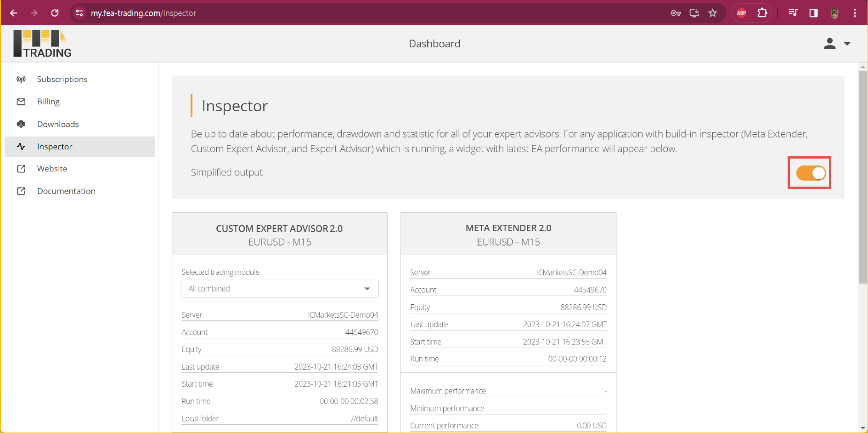Click the Downloads cloud icon
The width and height of the screenshot is (868, 433).
[21, 124]
